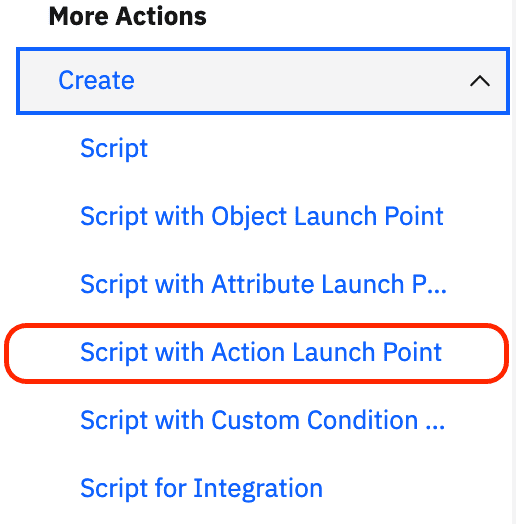Click the truncated Attribute Launch P... link

[x=263, y=284]
